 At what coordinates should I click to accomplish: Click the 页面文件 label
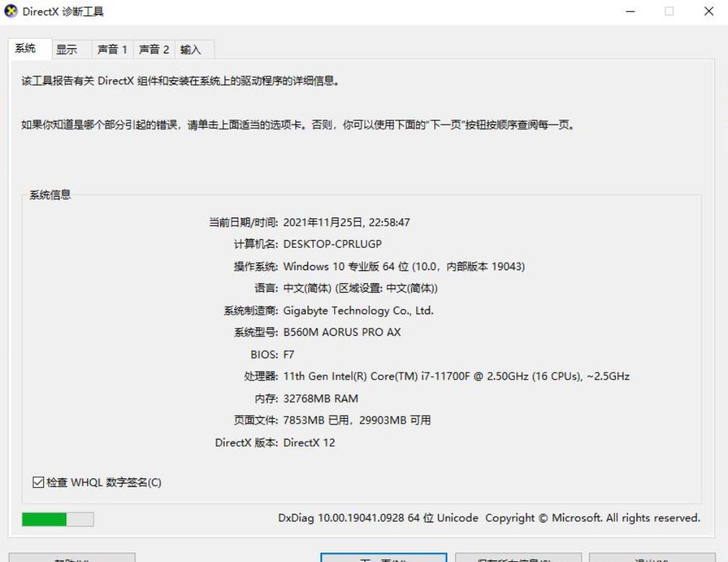click(x=256, y=420)
